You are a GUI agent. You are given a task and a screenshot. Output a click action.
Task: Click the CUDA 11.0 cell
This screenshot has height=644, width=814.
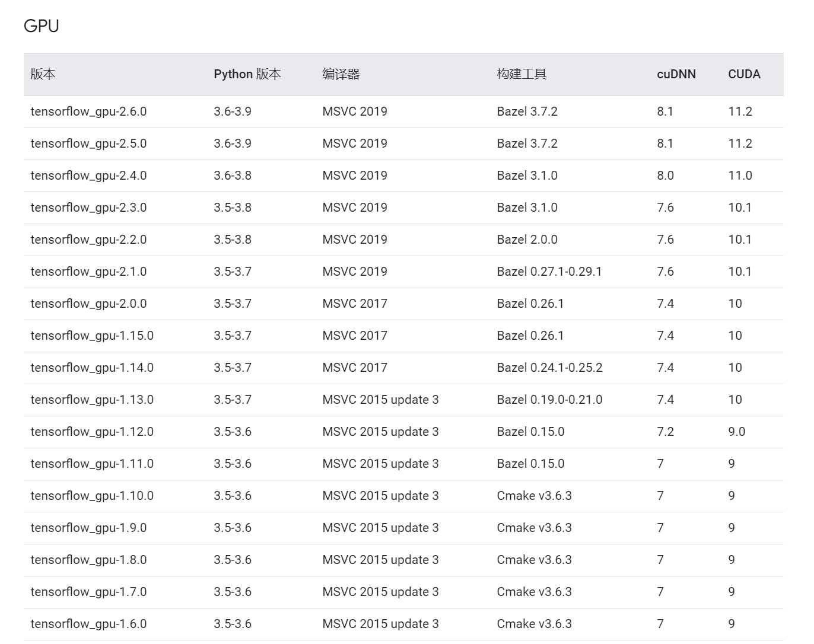(740, 176)
